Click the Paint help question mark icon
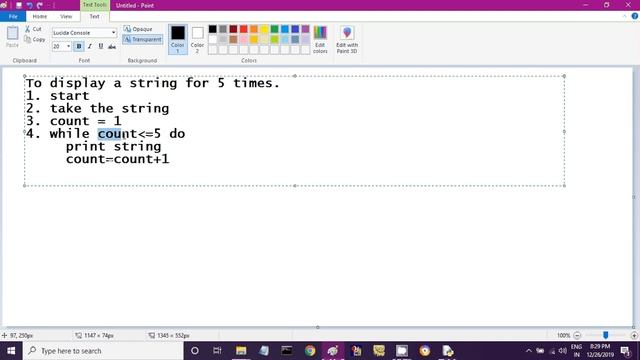The image size is (640, 360). pyautogui.click(x=635, y=16)
